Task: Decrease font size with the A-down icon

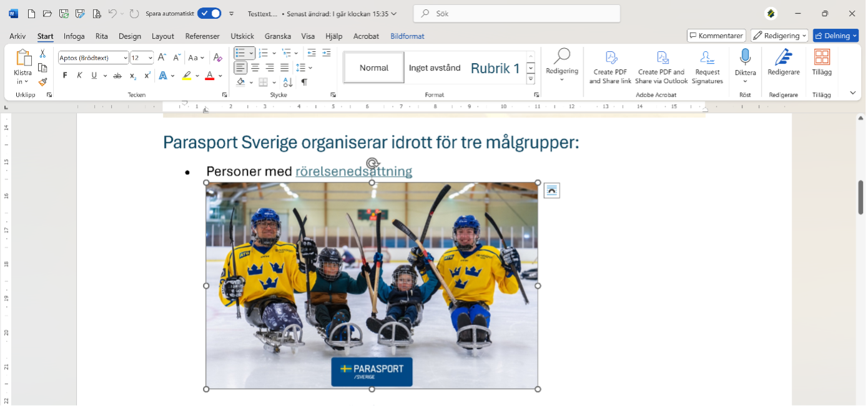Action: 177,57
